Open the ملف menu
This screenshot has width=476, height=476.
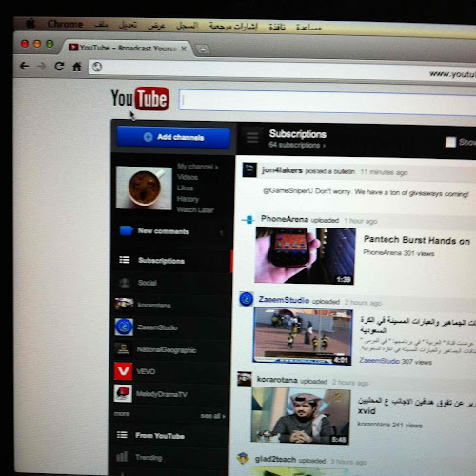click(x=101, y=25)
